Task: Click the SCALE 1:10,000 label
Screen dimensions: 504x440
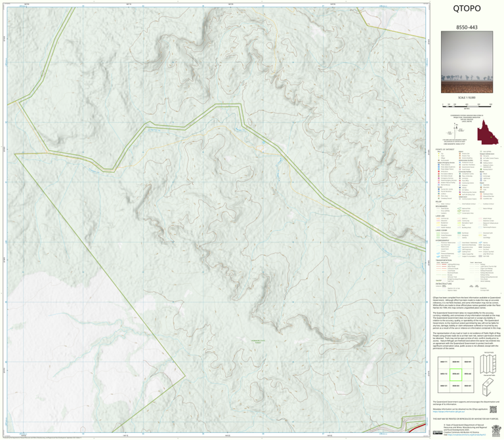Action: [x=467, y=98]
